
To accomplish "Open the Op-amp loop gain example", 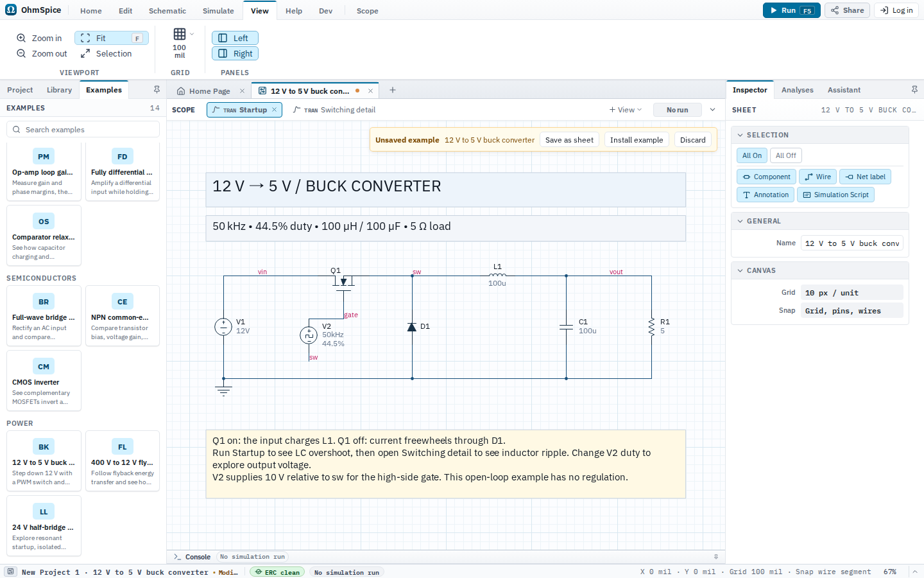I will coord(44,171).
